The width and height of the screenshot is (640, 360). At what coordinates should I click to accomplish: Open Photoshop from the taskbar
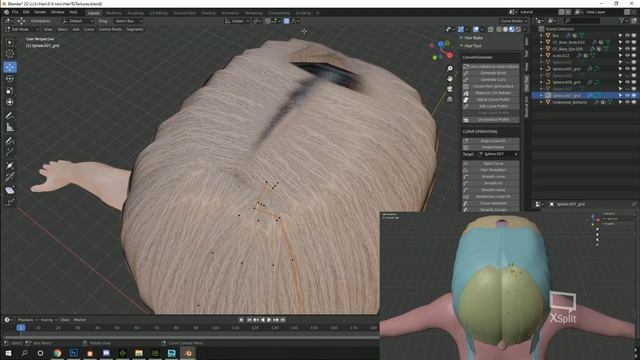point(73,353)
